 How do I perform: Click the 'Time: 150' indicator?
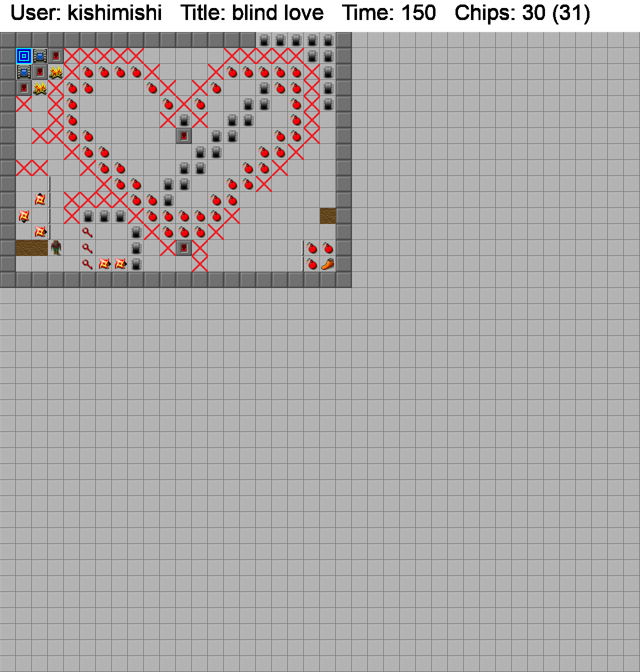point(388,13)
